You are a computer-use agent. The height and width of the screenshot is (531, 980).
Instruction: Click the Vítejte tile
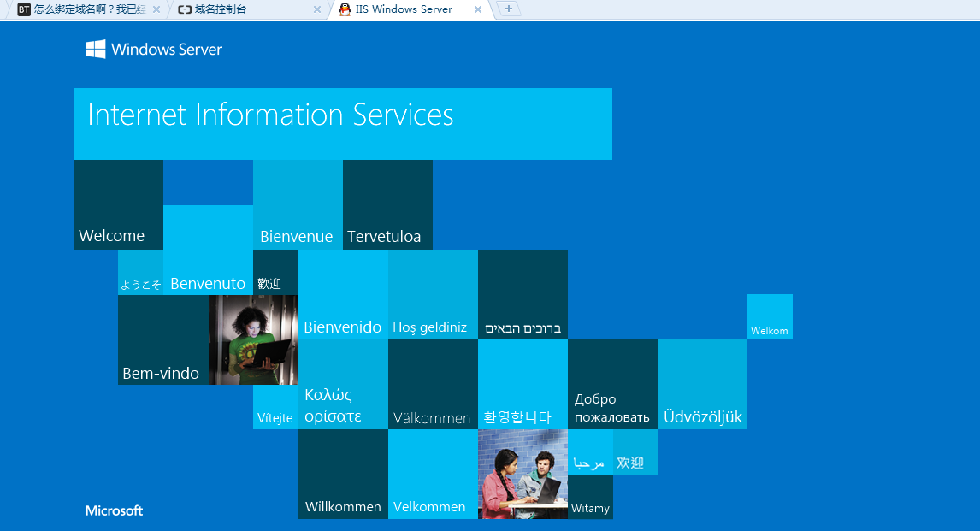(275, 407)
